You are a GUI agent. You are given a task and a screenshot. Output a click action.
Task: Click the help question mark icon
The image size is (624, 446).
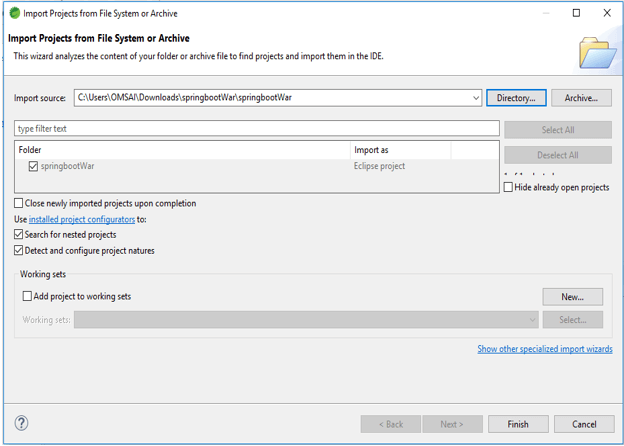point(21,423)
